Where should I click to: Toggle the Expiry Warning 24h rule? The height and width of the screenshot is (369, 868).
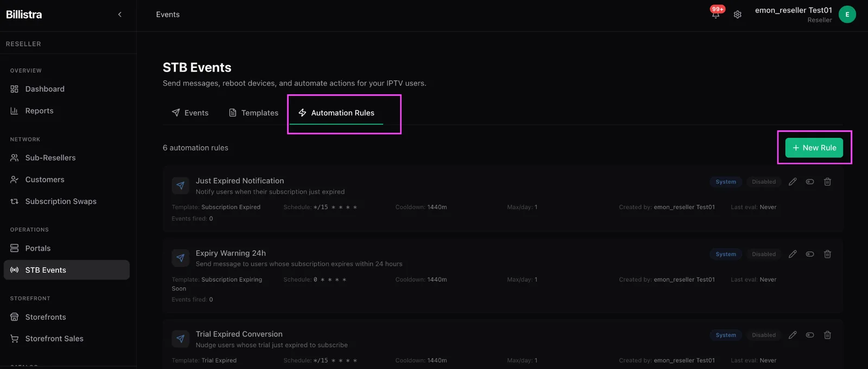(810, 254)
